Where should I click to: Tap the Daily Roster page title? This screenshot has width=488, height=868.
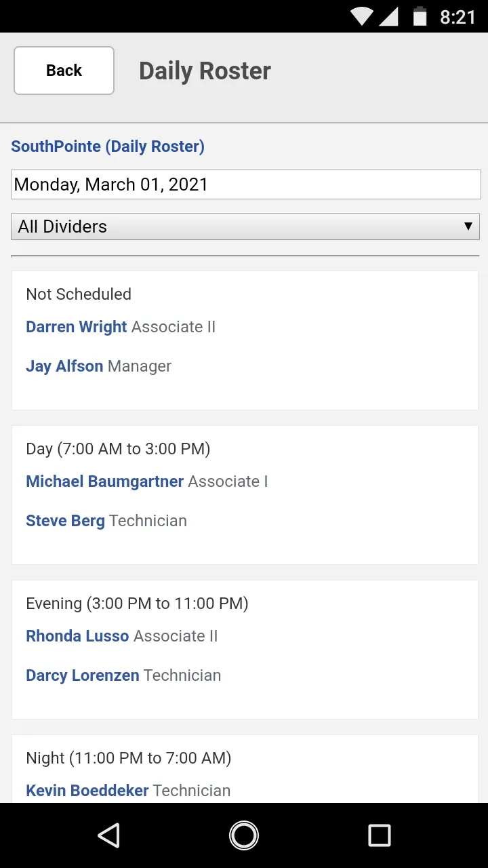point(205,71)
